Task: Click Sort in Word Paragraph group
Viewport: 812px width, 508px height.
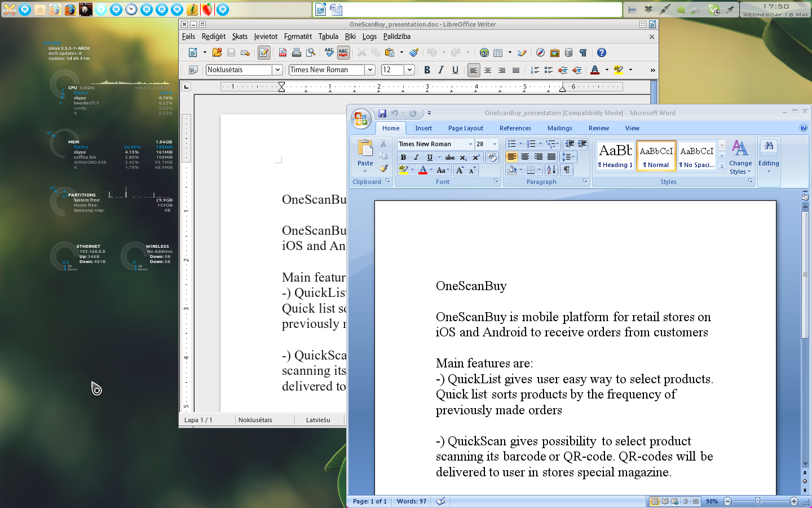Action: pos(551,170)
